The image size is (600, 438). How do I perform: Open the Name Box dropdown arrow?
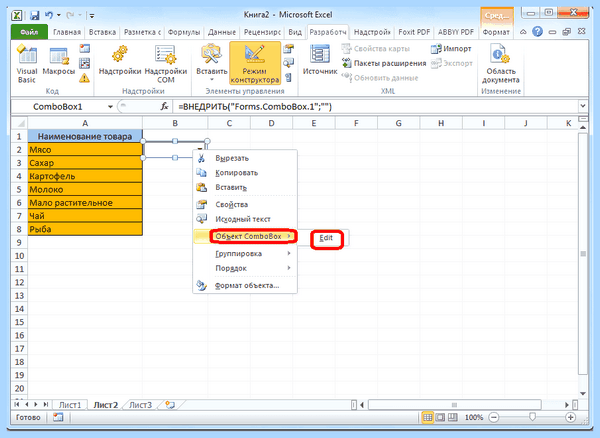tap(110, 107)
